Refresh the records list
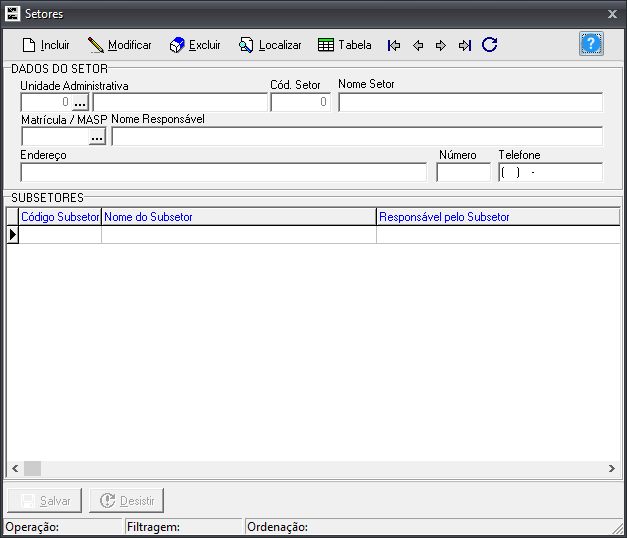The image size is (627, 538). pyautogui.click(x=490, y=45)
